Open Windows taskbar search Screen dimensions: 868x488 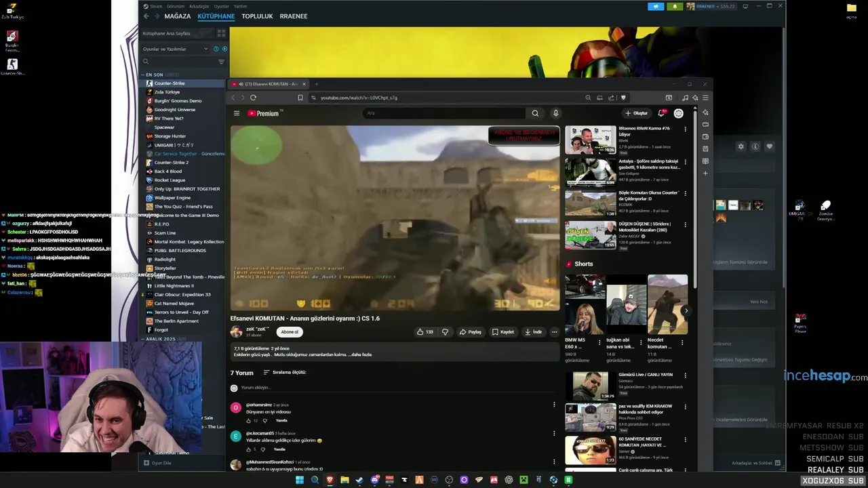[315, 480]
